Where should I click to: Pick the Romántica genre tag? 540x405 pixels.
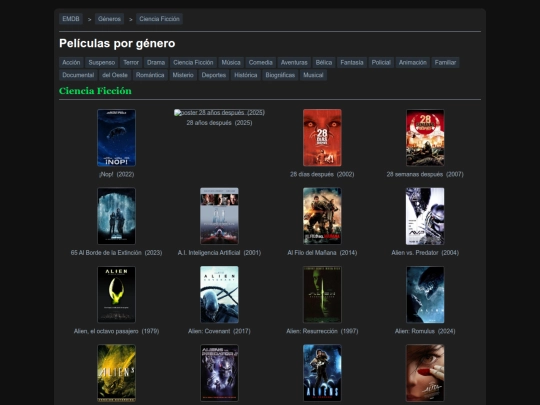coord(150,75)
